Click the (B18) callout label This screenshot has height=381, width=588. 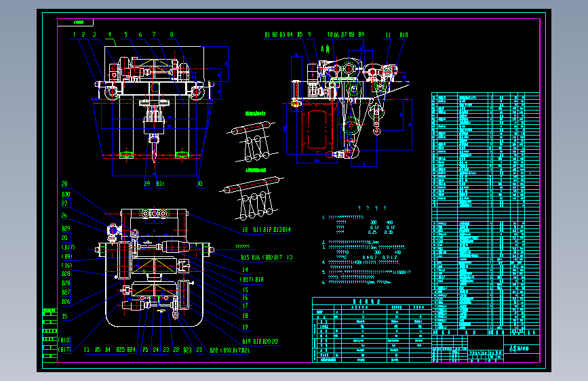pos(64,340)
